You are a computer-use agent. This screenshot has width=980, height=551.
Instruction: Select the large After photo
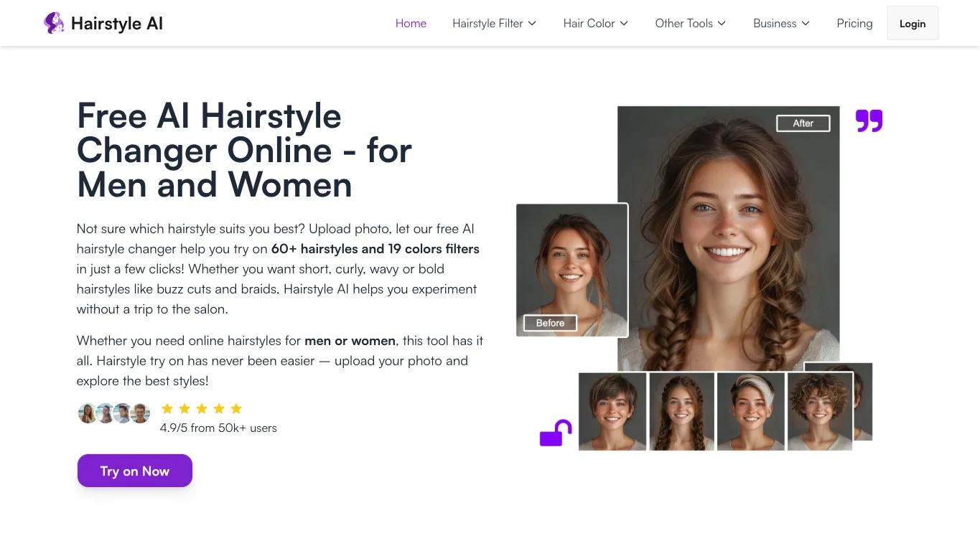click(729, 239)
